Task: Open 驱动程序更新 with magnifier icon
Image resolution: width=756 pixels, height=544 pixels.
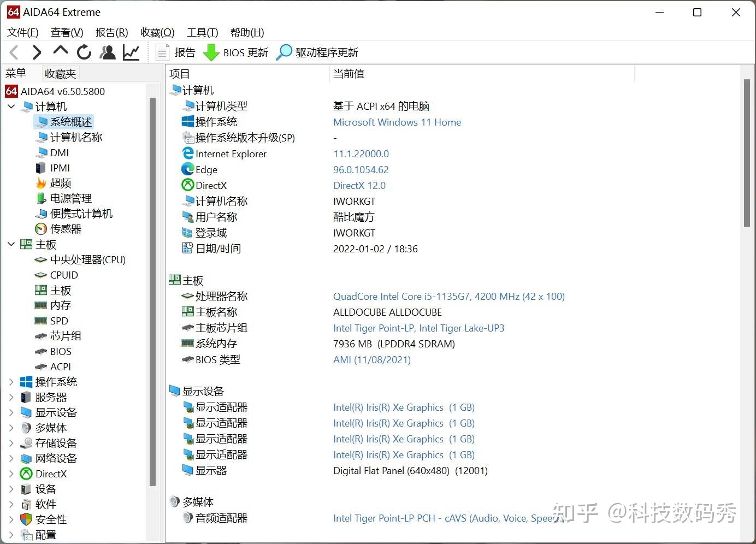Action: coord(317,52)
